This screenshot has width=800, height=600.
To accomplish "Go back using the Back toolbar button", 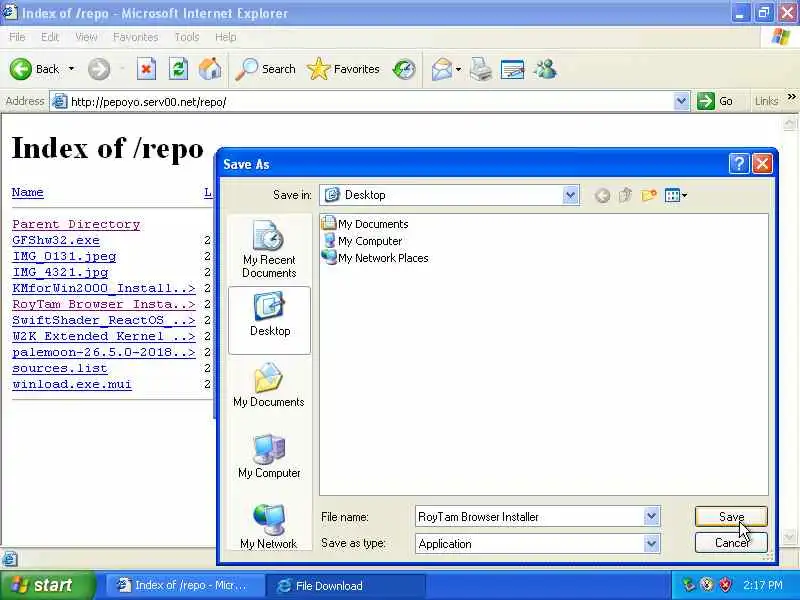I will coord(34,69).
